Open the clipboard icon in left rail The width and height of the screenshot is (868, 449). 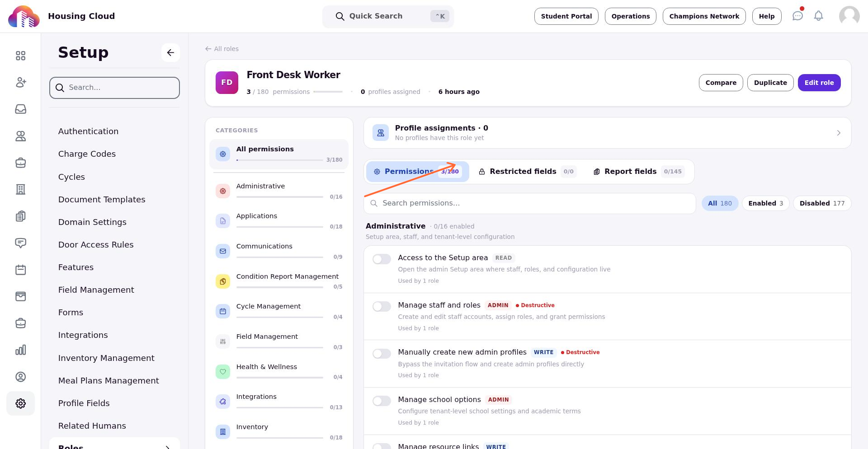point(20,216)
